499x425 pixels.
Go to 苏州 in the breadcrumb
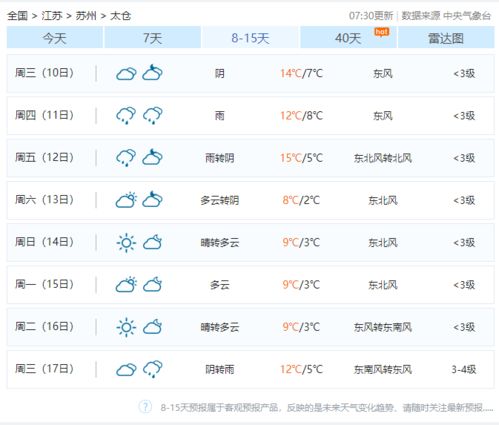[86, 15]
